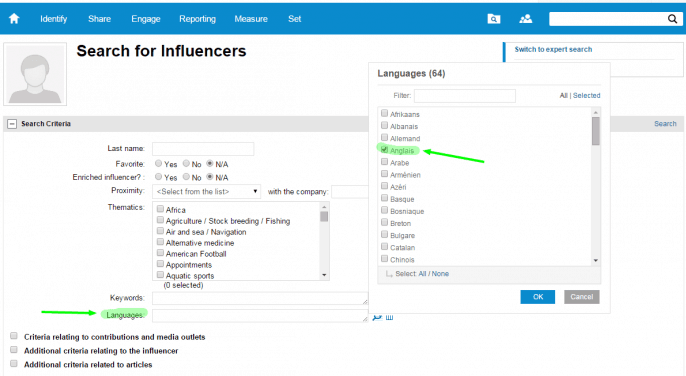Click the Search link on criteria bar
Viewport: 686px width, 376px height.
tap(665, 124)
